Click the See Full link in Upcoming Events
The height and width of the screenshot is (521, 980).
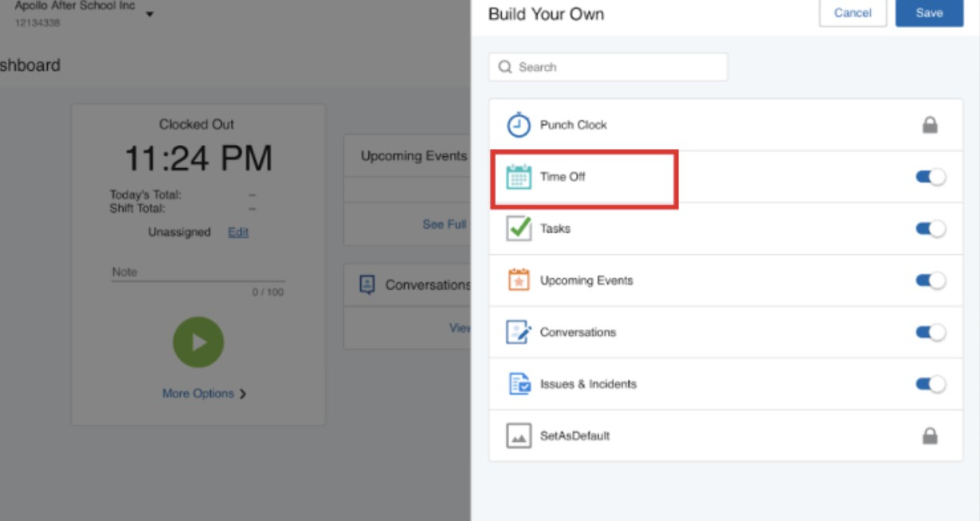click(444, 225)
